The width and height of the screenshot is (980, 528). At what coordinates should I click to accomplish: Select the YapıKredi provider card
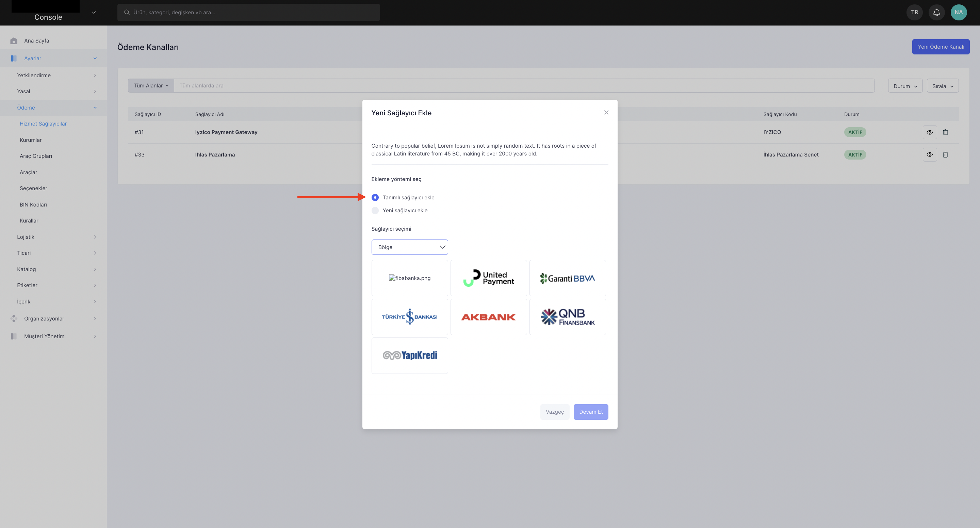[409, 356]
